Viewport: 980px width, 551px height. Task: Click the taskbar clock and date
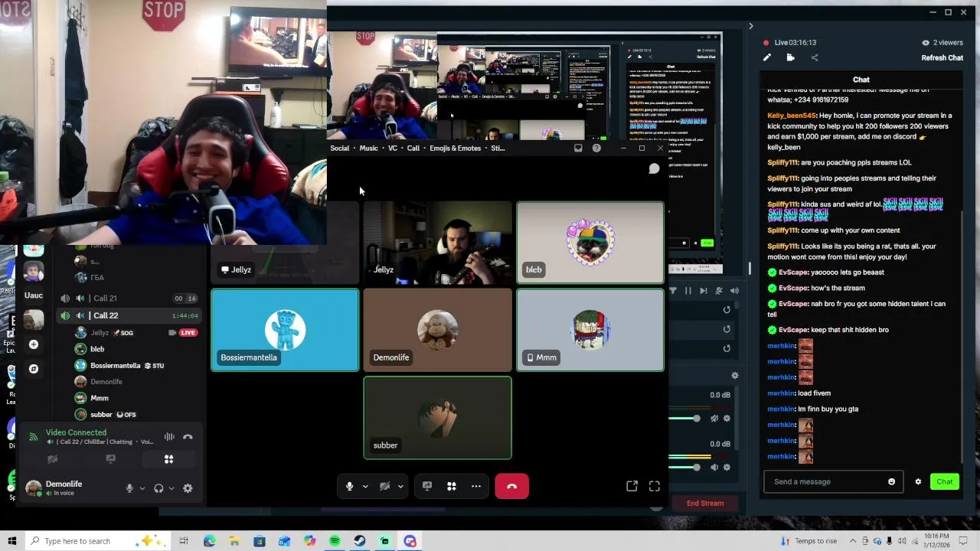click(936, 540)
